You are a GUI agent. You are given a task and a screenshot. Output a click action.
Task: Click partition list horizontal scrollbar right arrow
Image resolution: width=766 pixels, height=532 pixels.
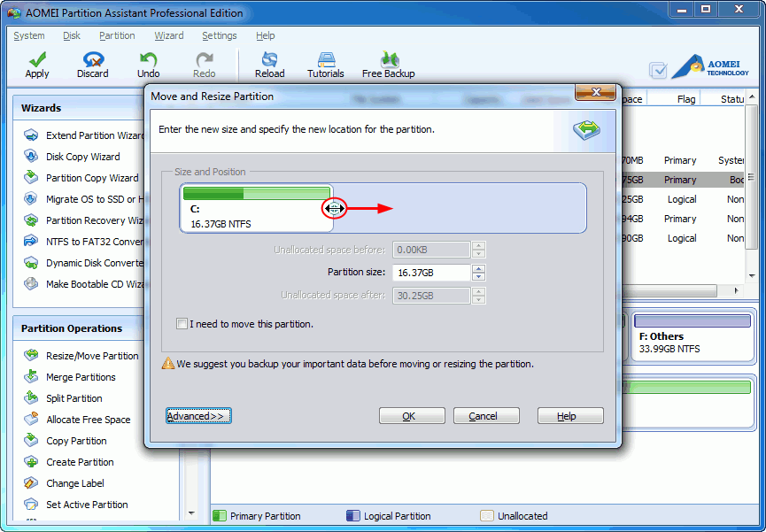(736, 290)
